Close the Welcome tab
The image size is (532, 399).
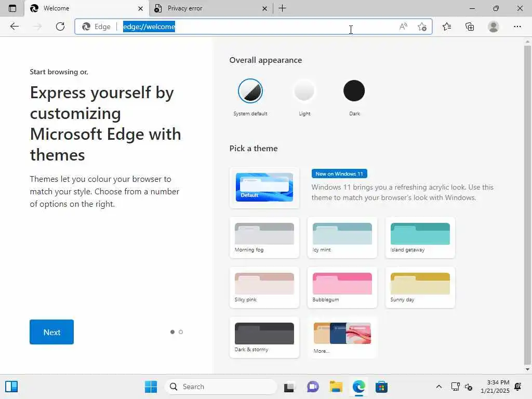click(x=140, y=8)
